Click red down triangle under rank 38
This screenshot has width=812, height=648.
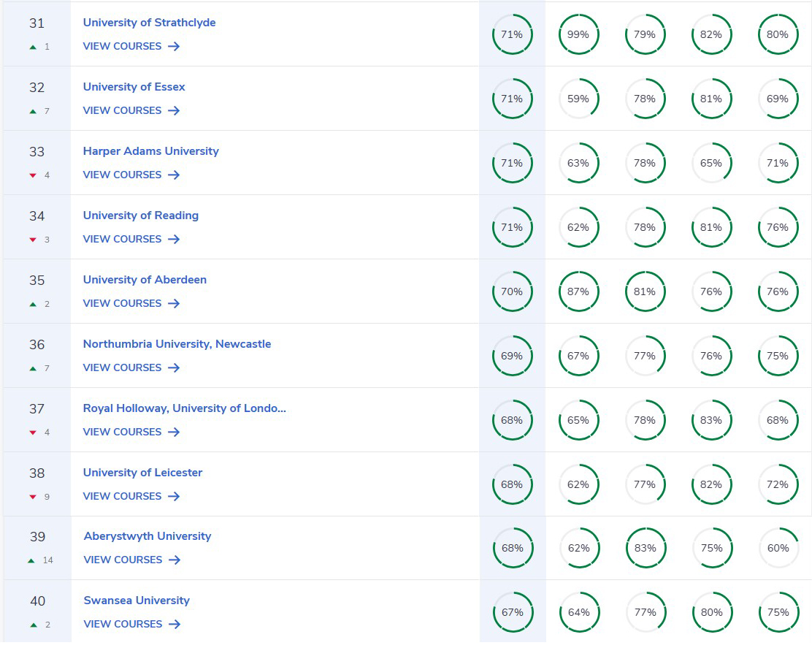pos(33,497)
